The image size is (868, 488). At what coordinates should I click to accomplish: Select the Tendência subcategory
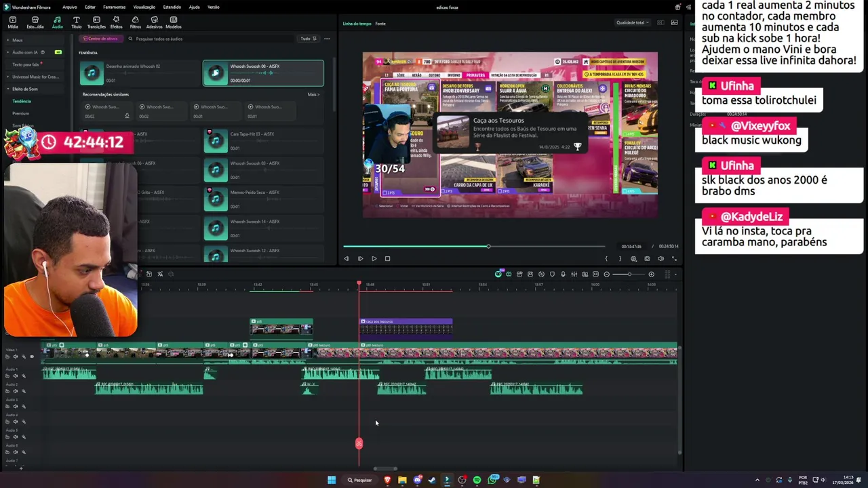point(22,101)
